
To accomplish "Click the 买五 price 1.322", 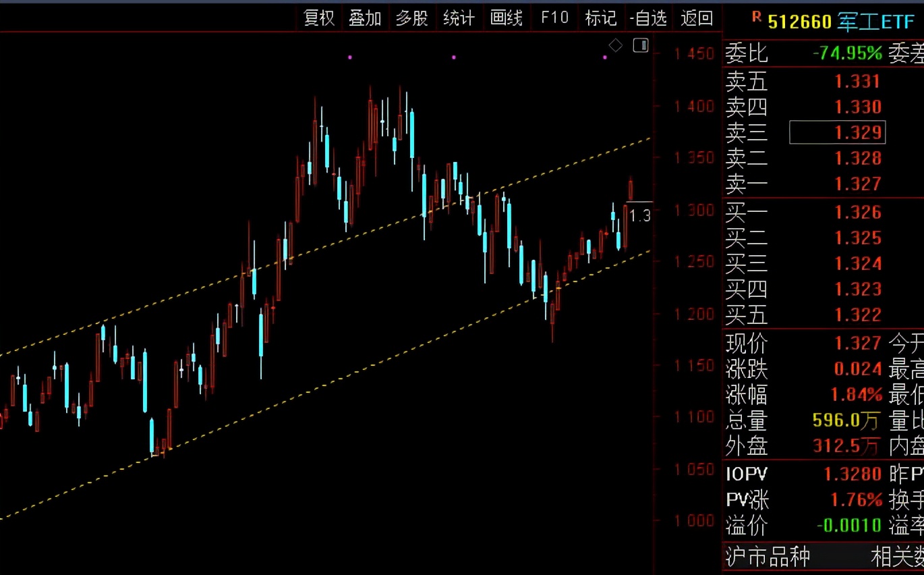I will (x=858, y=314).
